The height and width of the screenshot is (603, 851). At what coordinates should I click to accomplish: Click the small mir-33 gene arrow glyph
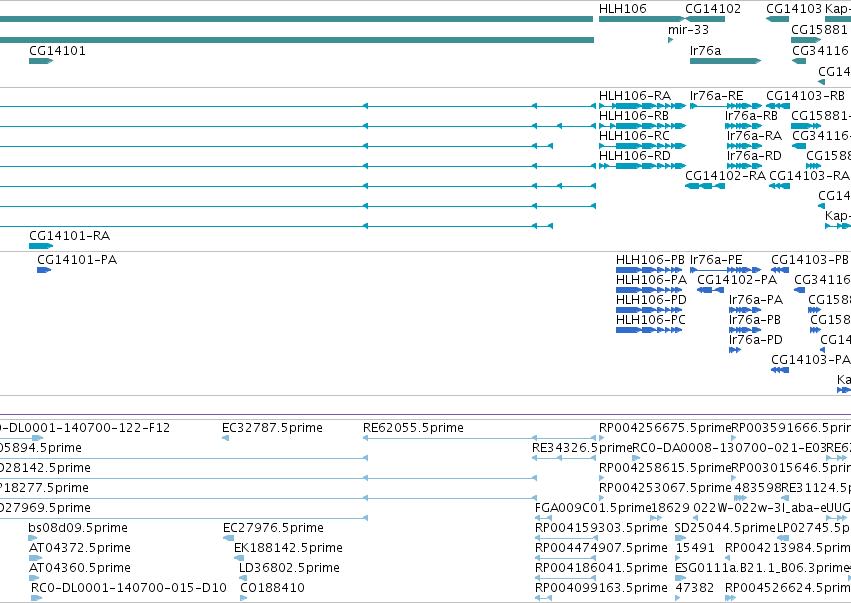click(x=671, y=40)
